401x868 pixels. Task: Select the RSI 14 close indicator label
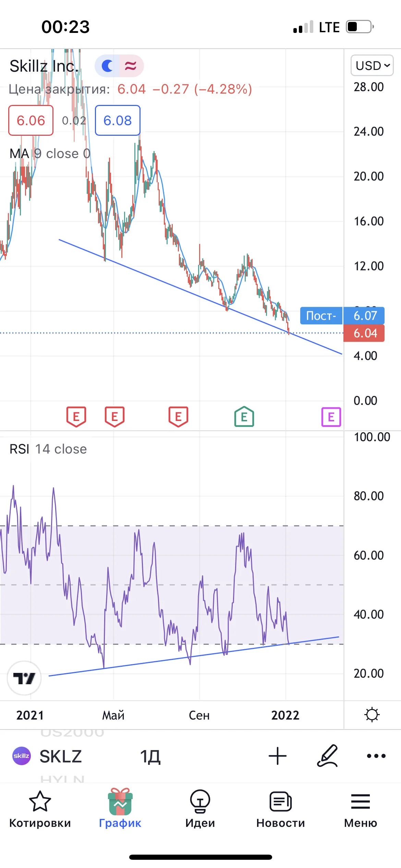point(48,449)
